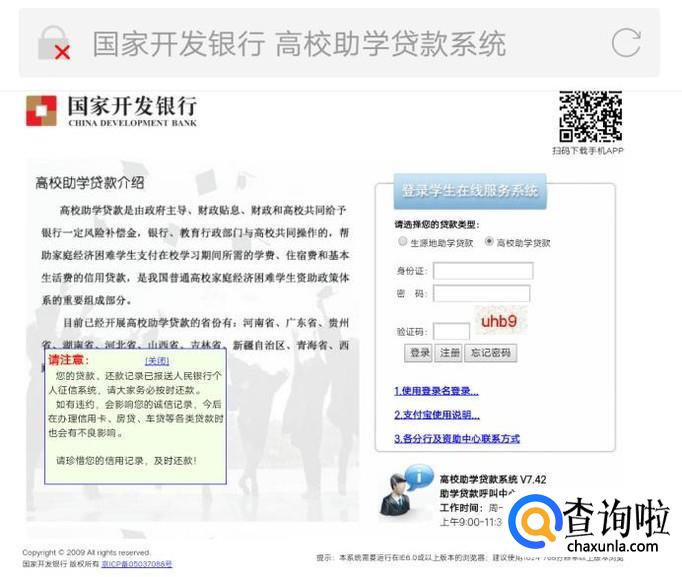Click the 注册 button
This screenshot has height=577, width=682.
click(449, 353)
